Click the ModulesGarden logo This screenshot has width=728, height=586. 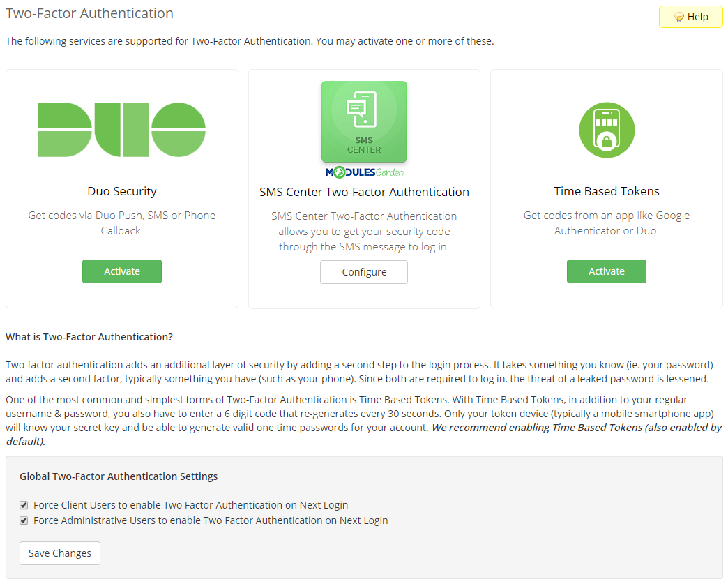364,172
